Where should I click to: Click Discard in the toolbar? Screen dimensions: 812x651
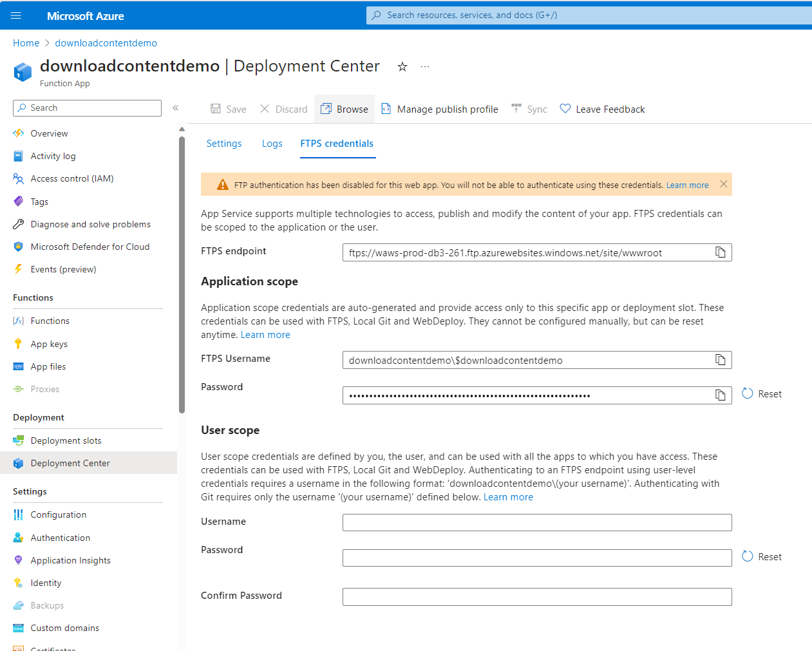[x=284, y=109]
